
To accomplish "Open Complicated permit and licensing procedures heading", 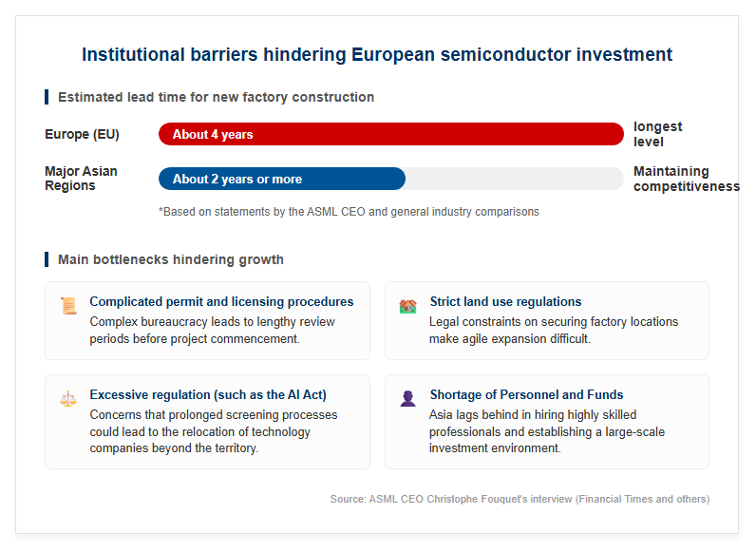I will 221,301.
